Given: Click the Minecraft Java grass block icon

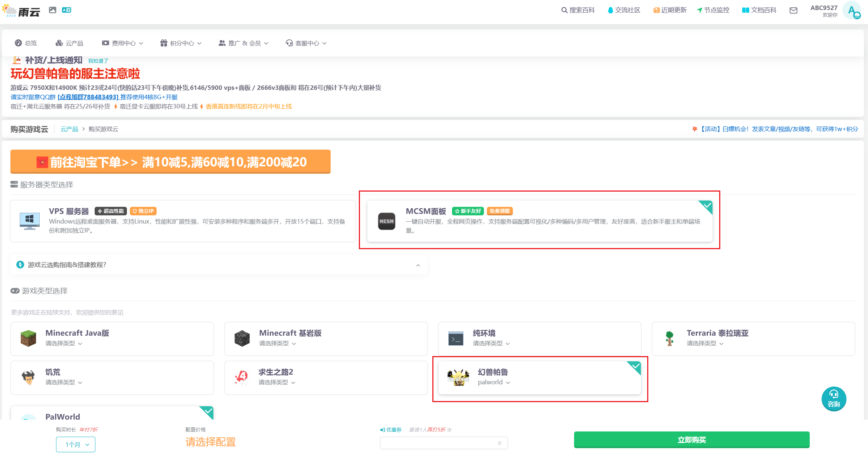Looking at the screenshot, I should coord(29,338).
